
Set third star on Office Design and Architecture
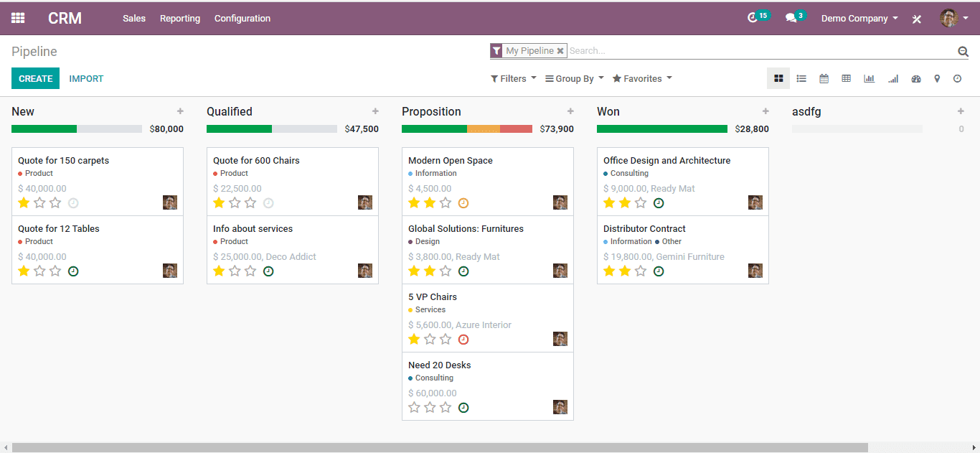click(x=641, y=203)
